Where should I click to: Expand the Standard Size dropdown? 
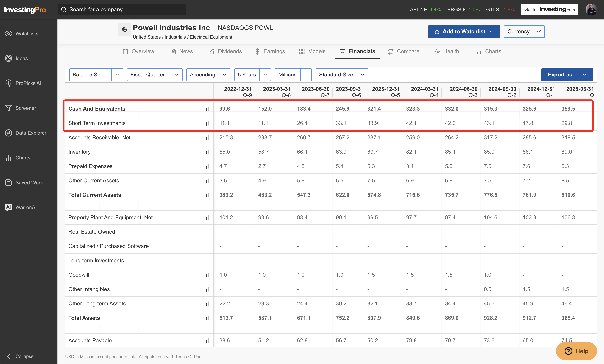pyautogui.click(x=362, y=75)
